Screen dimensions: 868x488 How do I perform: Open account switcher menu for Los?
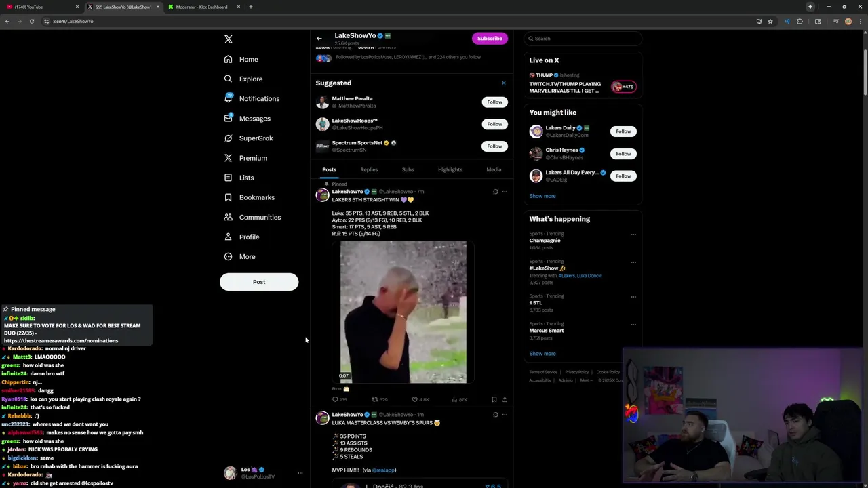tap(300, 473)
